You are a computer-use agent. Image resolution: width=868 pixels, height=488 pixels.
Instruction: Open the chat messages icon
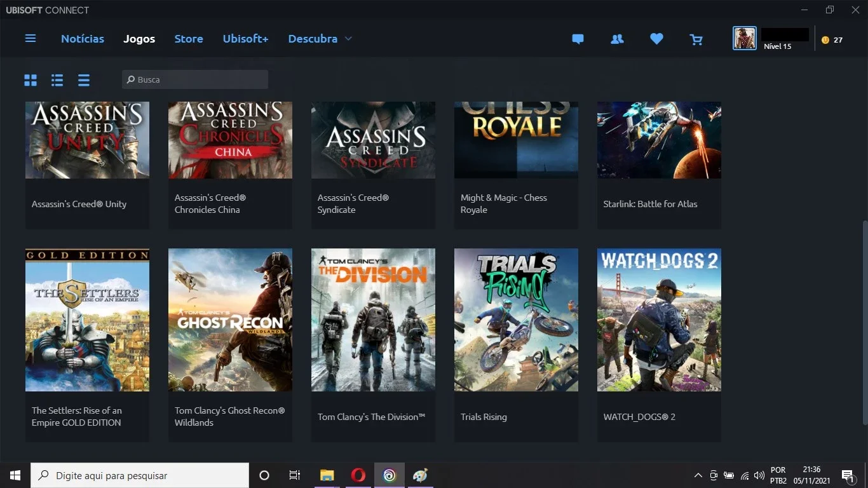click(578, 39)
